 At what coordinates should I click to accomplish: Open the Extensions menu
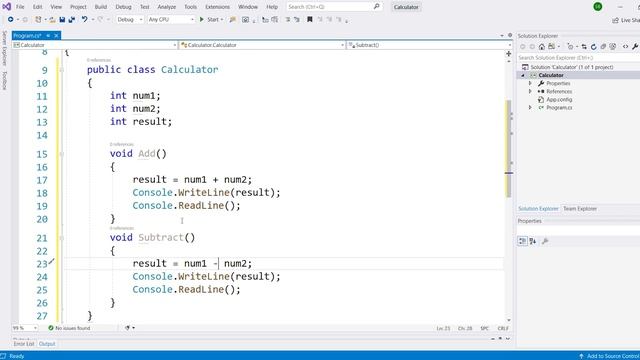point(218,7)
